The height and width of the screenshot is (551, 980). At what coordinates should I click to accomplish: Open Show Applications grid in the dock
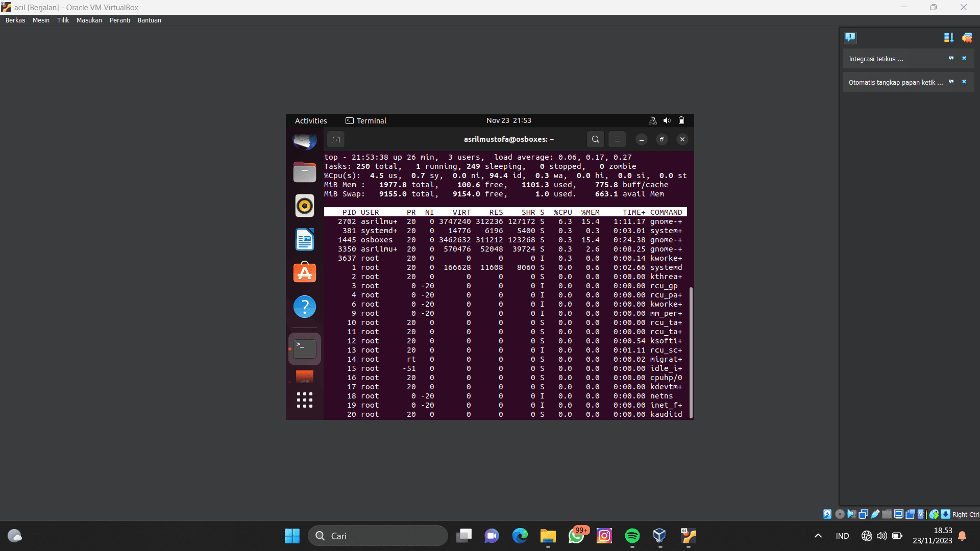(305, 400)
